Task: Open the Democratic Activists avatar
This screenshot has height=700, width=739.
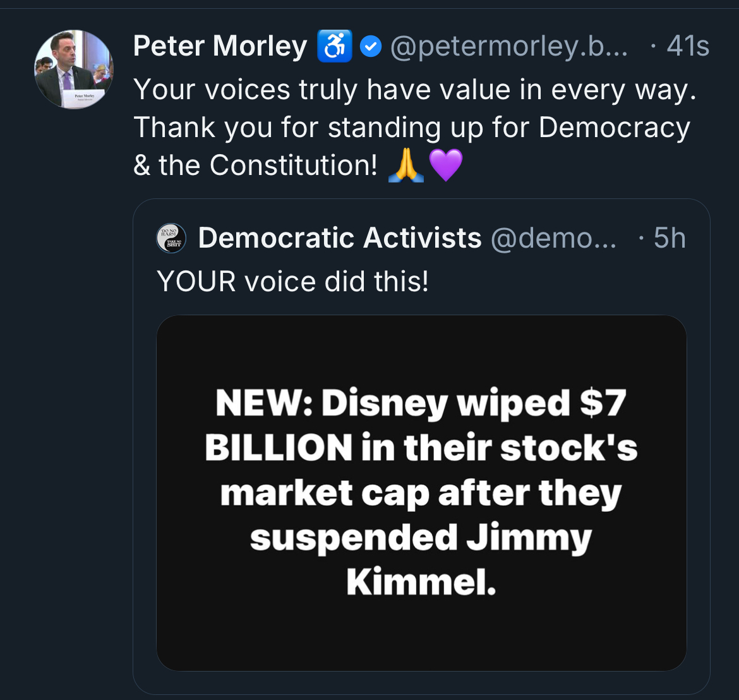Action: coord(171,238)
